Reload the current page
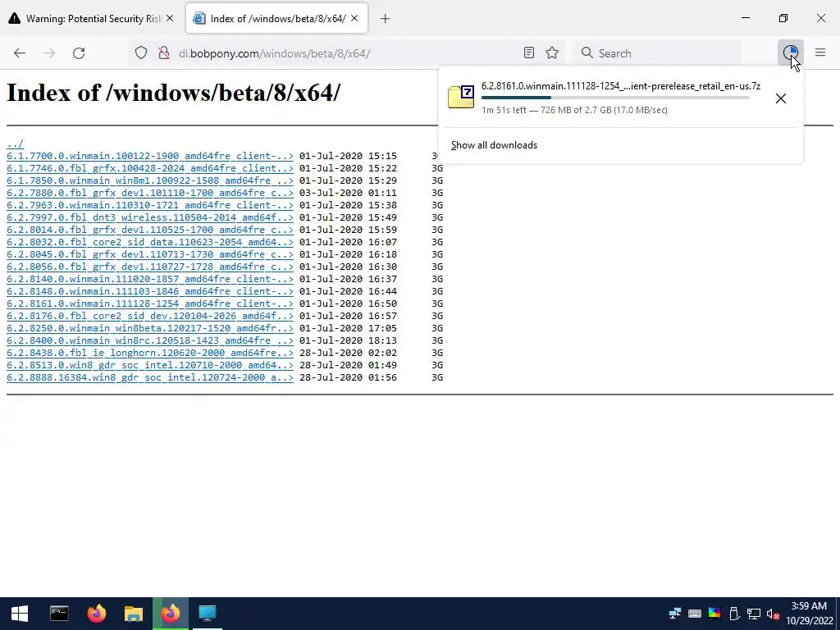This screenshot has height=630, width=840. pos(79,53)
